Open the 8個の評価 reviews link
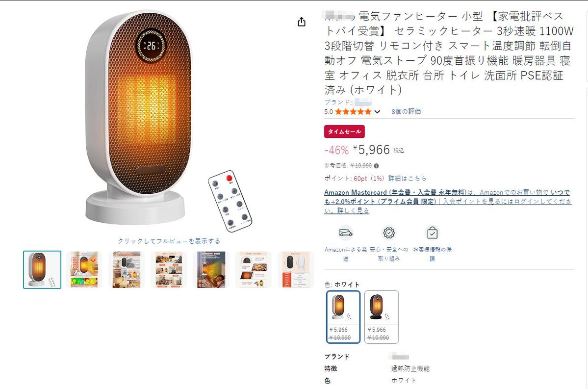588x389 pixels. click(406, 112)
